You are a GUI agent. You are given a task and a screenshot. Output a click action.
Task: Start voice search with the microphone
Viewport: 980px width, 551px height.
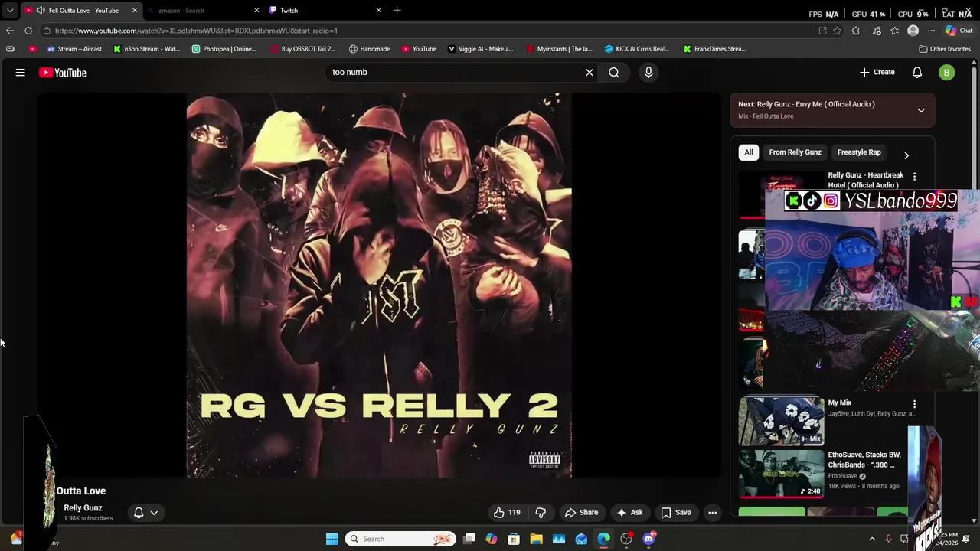tap(648, 72)
